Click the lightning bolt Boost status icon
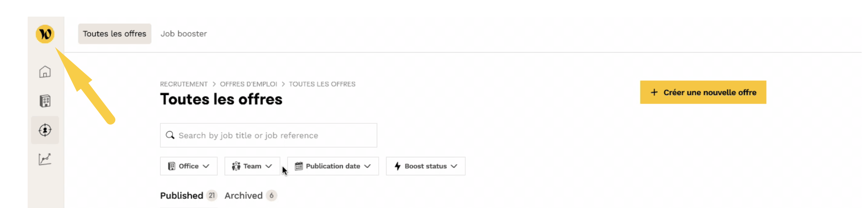 point(398,166)
